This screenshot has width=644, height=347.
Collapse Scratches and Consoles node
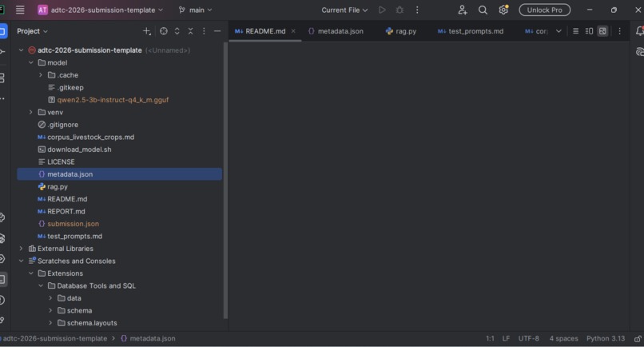click(21, 261)
